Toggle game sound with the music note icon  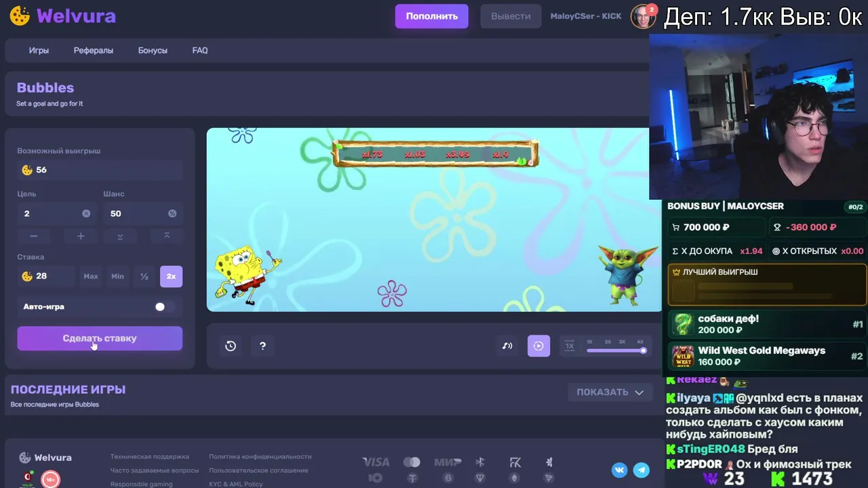pyautogui.click(x=507, y=346)
